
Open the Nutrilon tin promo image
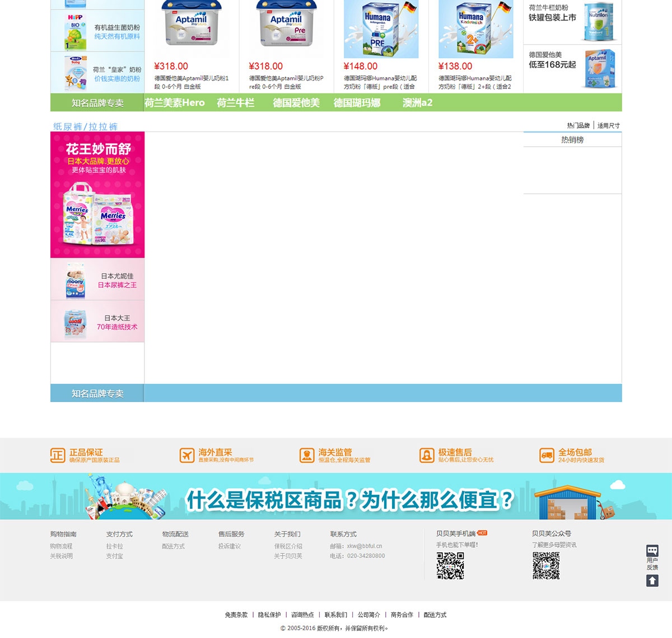pyautogui.click(x=599, y=21)
